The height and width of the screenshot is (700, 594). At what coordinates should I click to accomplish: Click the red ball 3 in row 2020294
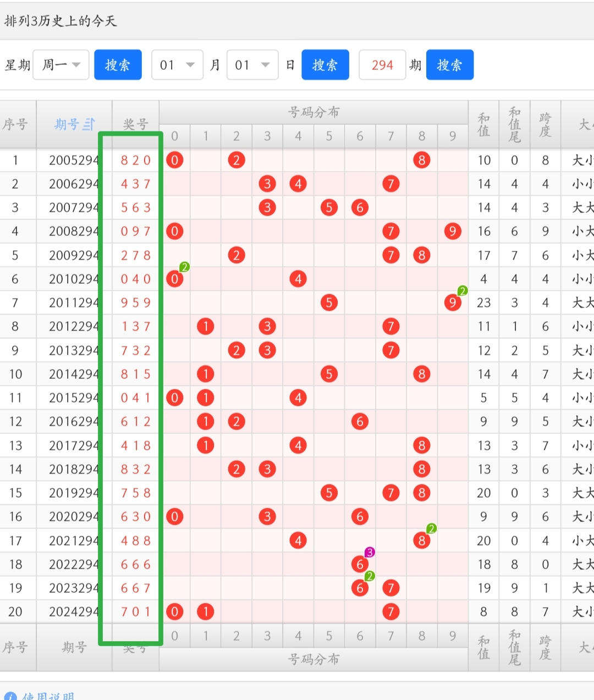click(267, 516)
